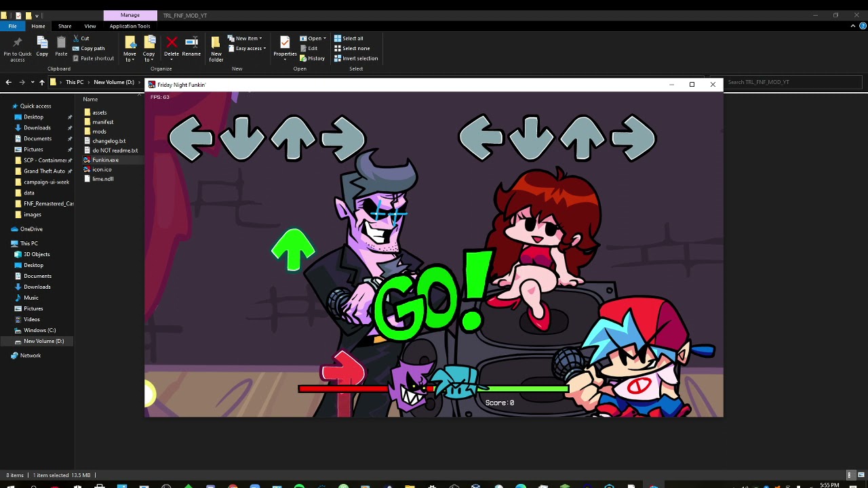Click Select all
868x488 pixels.
click(349, 39)
